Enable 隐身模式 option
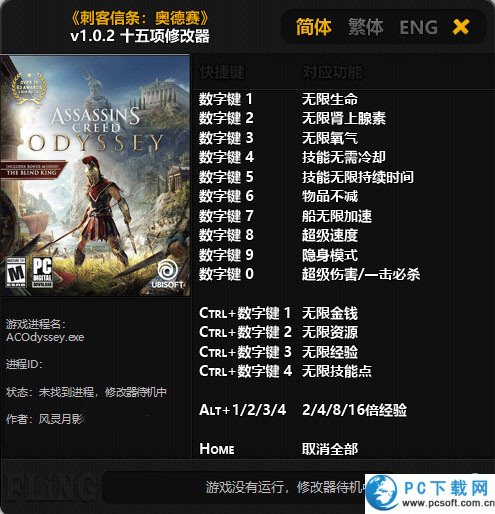 [x=330, y=255]
